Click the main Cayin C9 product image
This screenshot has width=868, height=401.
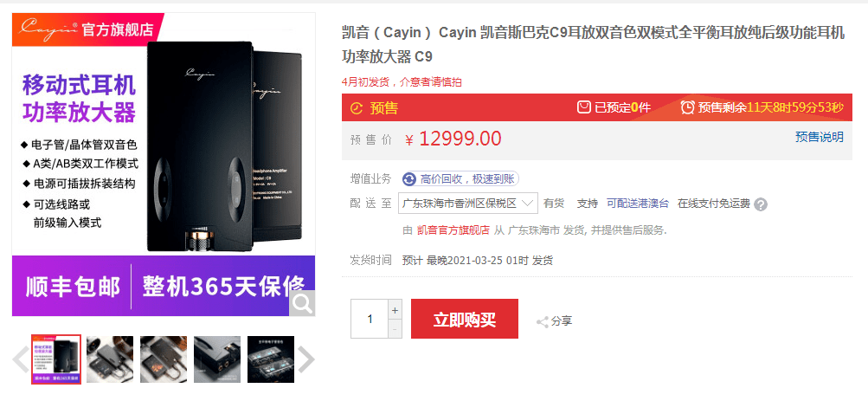click(x=164, y=165)
